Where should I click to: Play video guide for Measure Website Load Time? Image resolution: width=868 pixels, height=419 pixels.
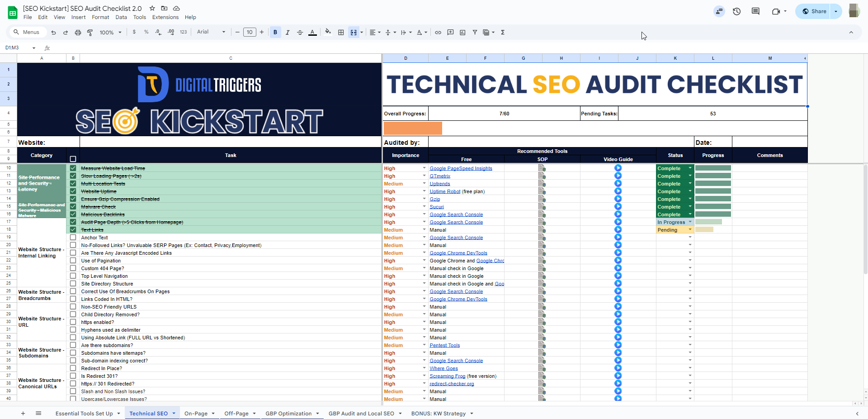[x=618, y=168]
